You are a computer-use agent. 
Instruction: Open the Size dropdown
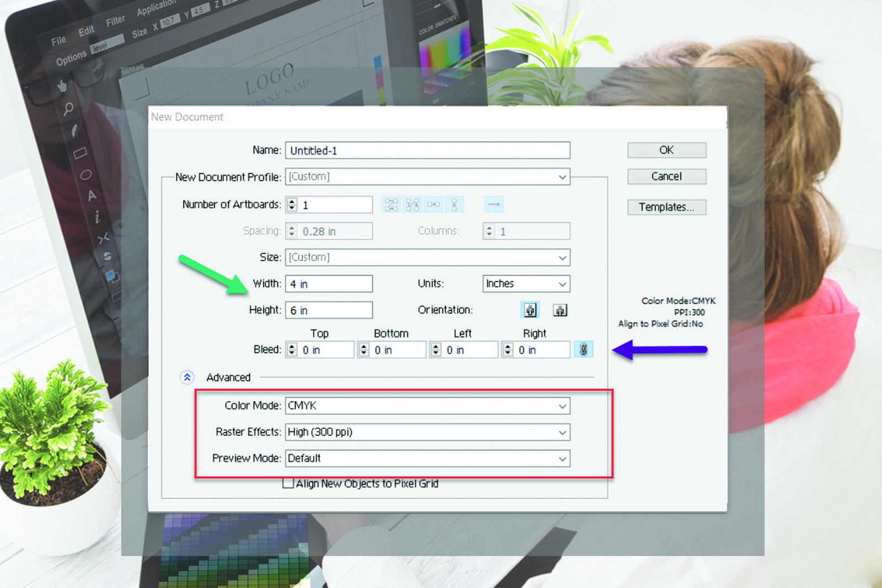tap(428, 257)
